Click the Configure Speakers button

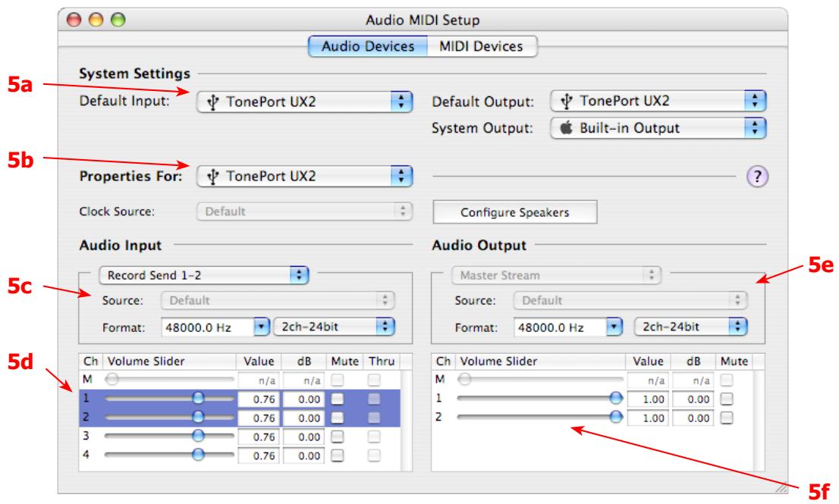coord(515,212)
